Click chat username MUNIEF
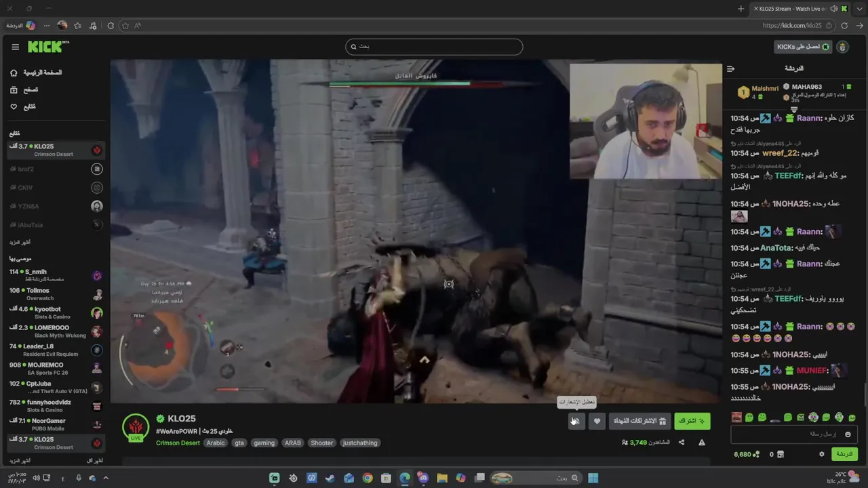The height and width of the screenshot is (488, 868). point(812,371)
